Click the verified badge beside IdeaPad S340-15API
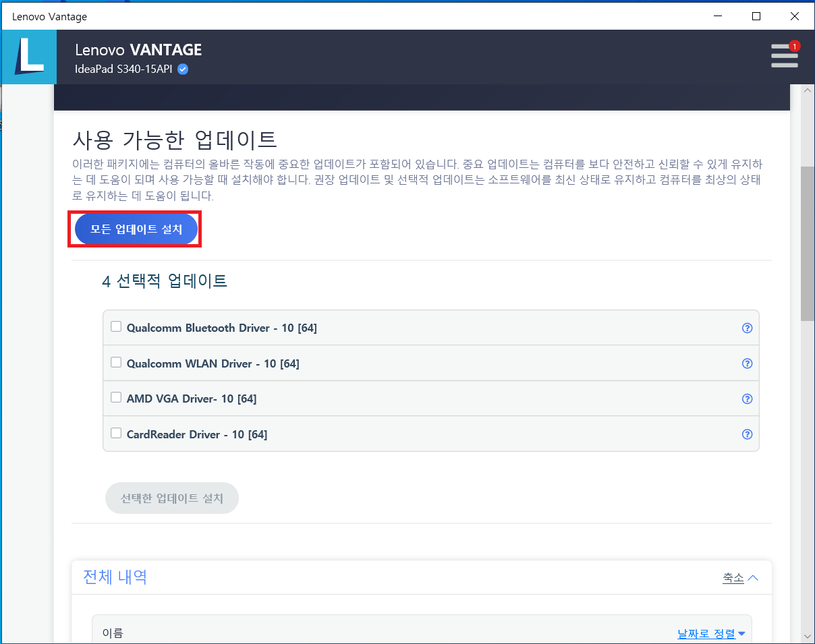 pos(183,69)
